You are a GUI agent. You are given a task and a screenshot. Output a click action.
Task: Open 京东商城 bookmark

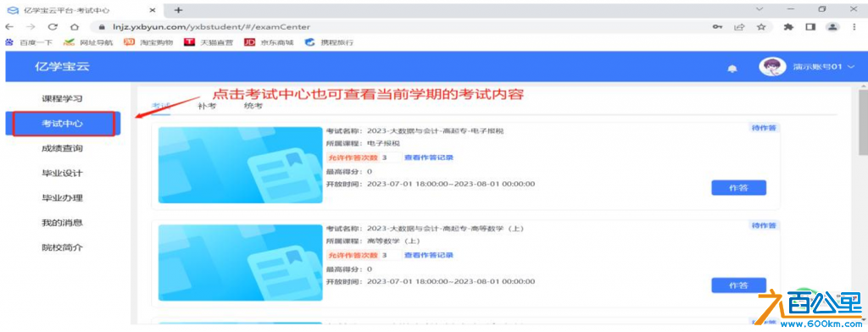[269, 42]
